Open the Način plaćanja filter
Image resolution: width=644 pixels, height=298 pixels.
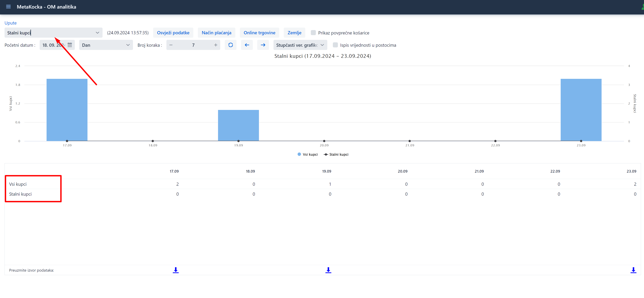pyautogui.click(x=216, y=33)
